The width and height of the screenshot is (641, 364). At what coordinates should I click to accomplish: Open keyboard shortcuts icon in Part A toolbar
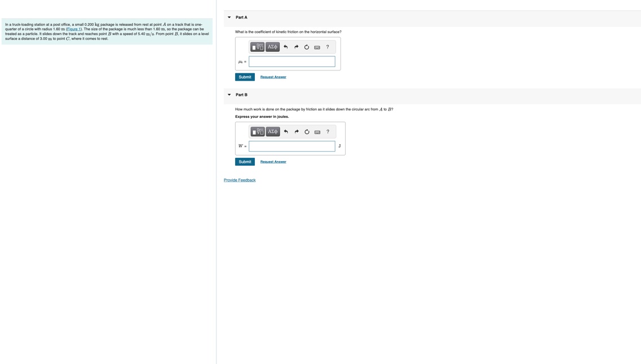coord(317,47)
